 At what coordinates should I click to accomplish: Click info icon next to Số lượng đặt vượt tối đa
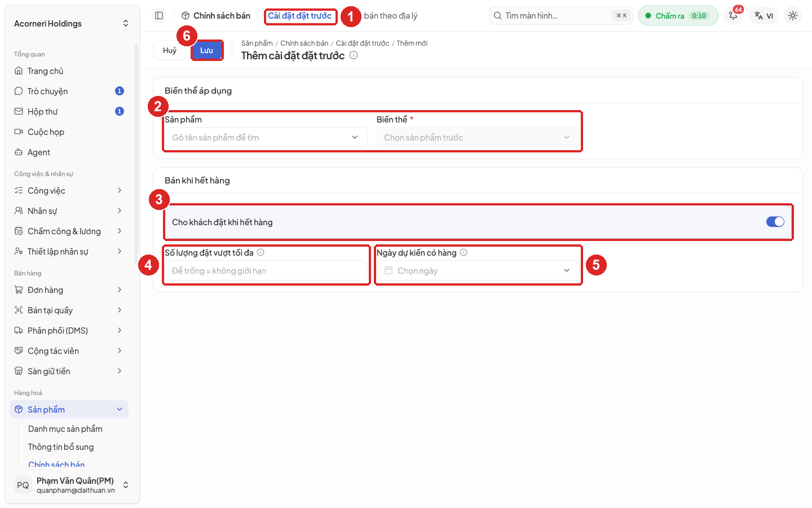(x=261, y=253)
